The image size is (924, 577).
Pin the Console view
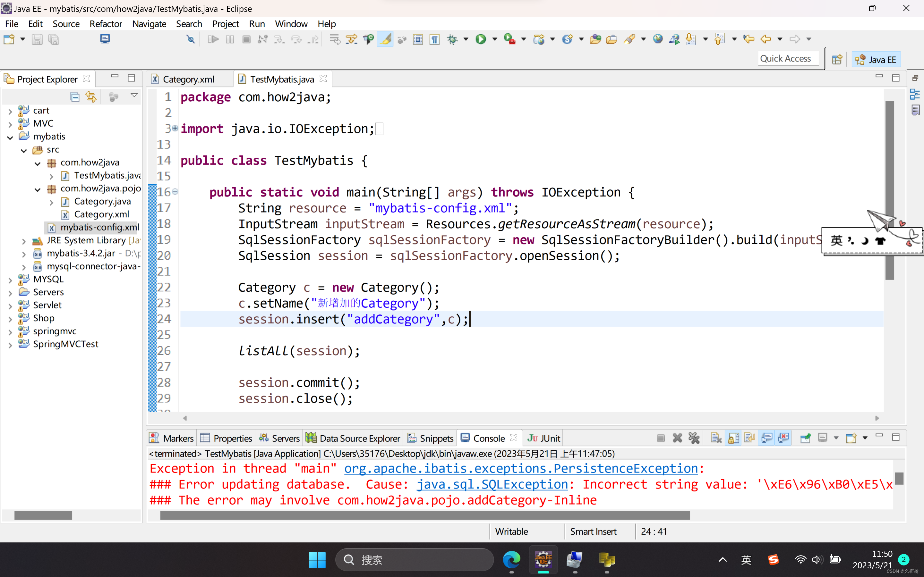tap(805, 438)
